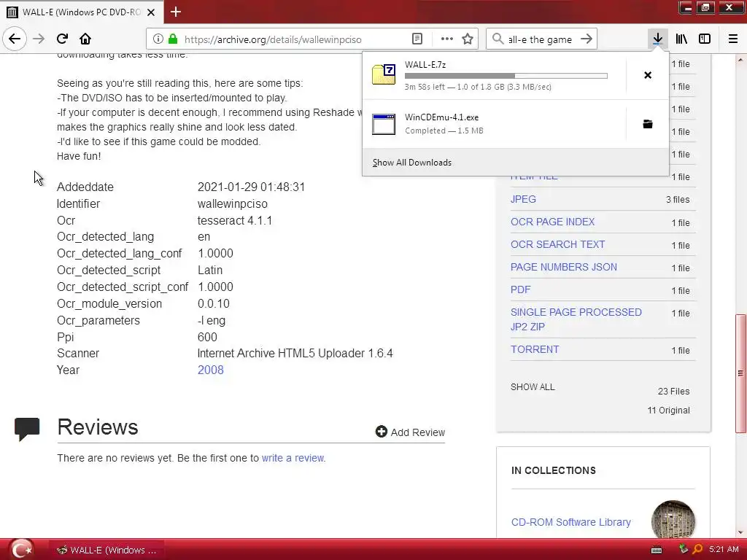Open a new browser tab
This screenshot has width=747, height=560.
click(176, 12)
